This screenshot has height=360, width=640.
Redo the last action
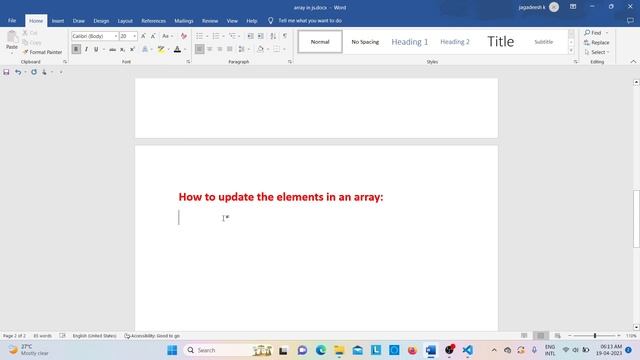coord(33,72)
